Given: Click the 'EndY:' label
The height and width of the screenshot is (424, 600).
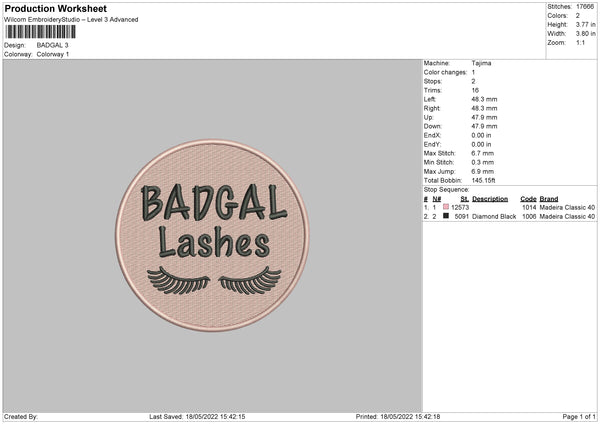Looking at the screenshot, I should click(432, 145).
